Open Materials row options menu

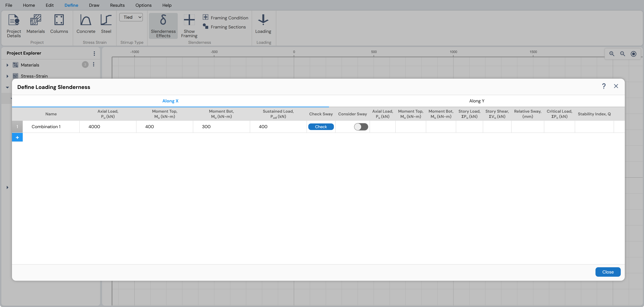94,64
